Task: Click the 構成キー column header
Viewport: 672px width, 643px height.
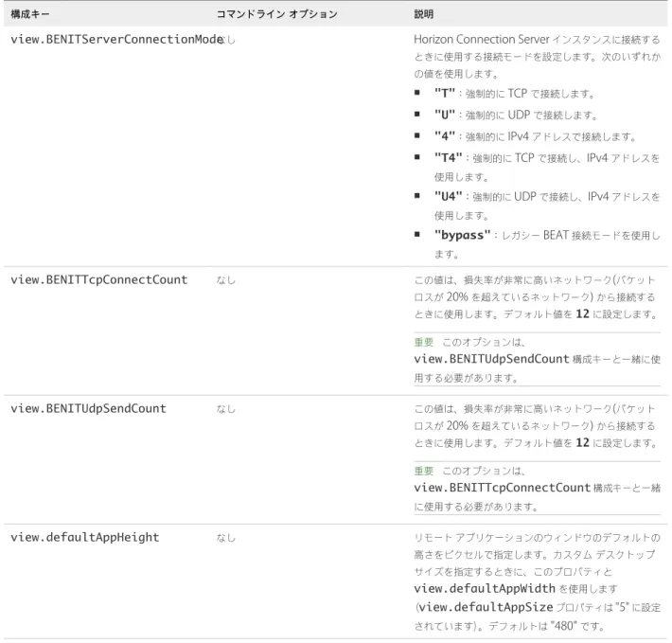Action: click(30, 14)
